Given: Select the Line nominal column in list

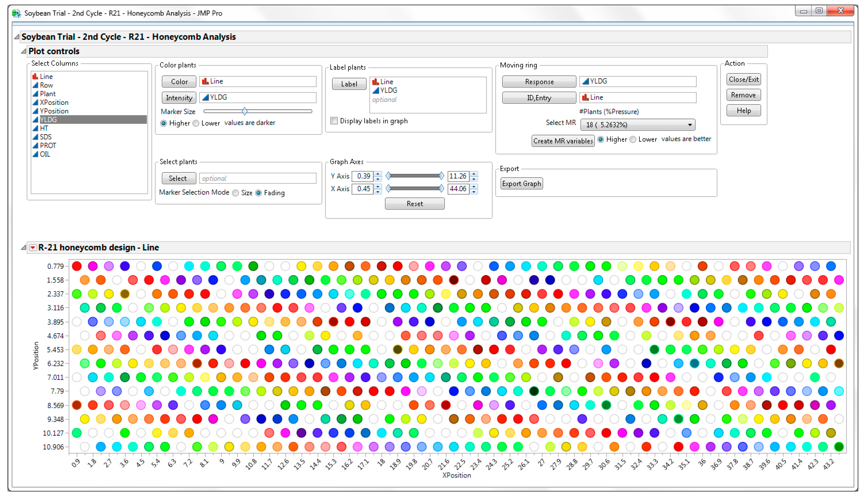Looking at the screenshot, I should click(46, 77).
